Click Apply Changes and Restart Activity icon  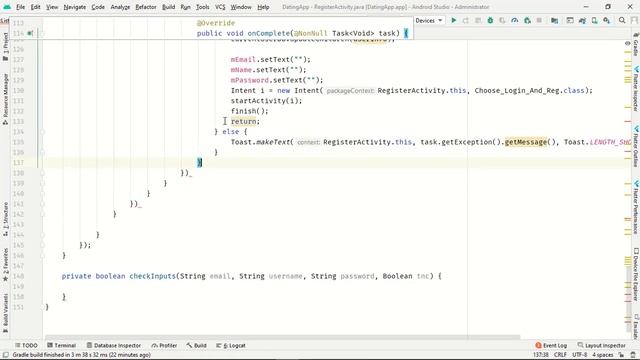click(466, 20)
